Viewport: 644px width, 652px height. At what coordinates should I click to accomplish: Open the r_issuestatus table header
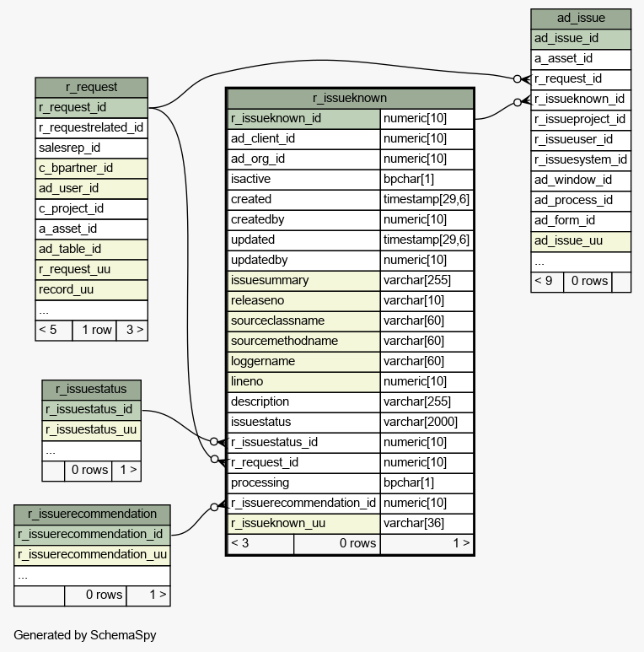(x=91, y=389)
